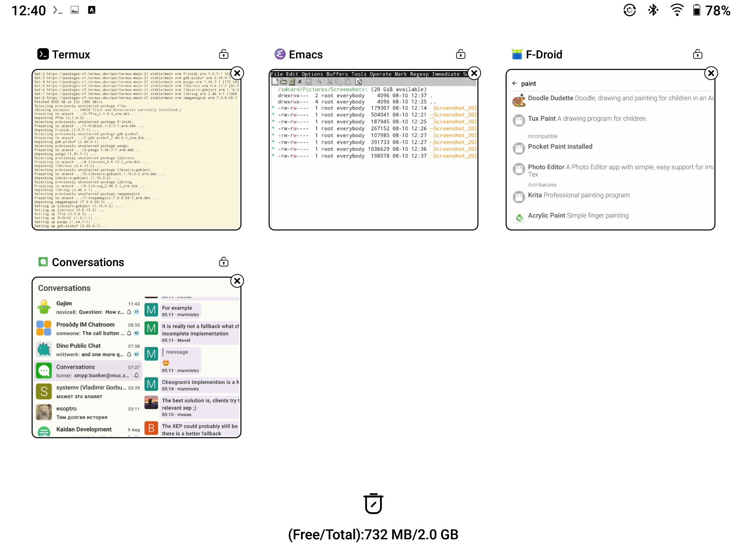Open the Gajim chat in Conversations

pos(88,307)
